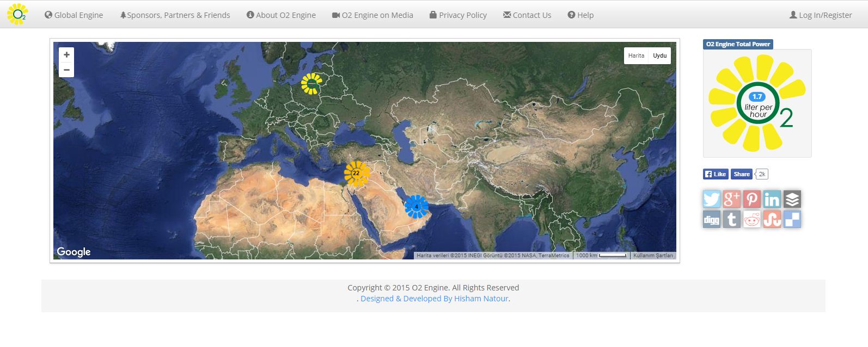Click the 1000 km map scale control
This screenshot has width=868, height=347.
pos(601,256)
